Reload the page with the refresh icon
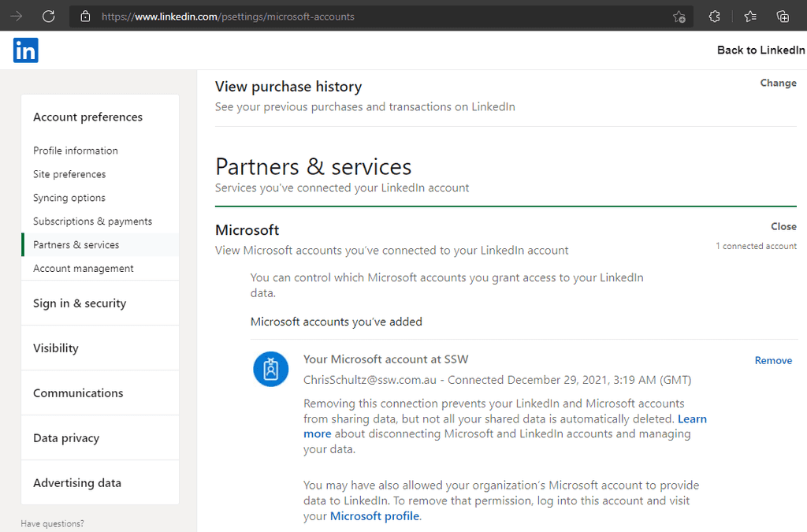Screen dimensions: 807x532 49,17
